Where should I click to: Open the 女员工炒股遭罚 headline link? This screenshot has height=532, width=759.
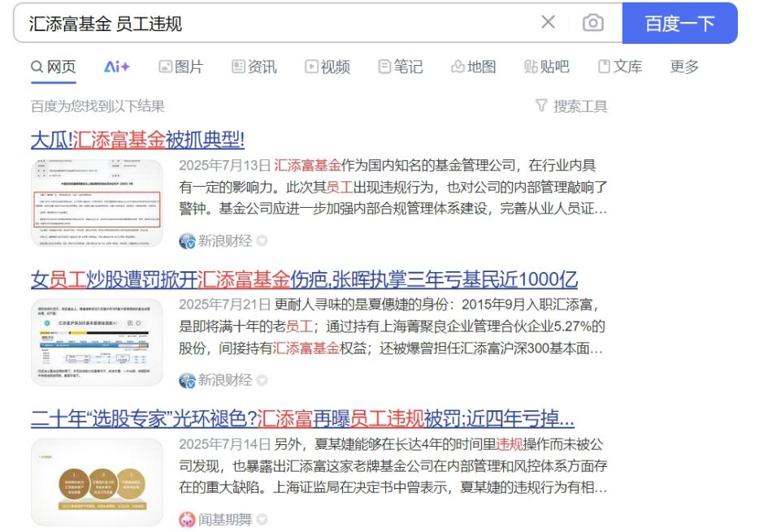point(304,280)
